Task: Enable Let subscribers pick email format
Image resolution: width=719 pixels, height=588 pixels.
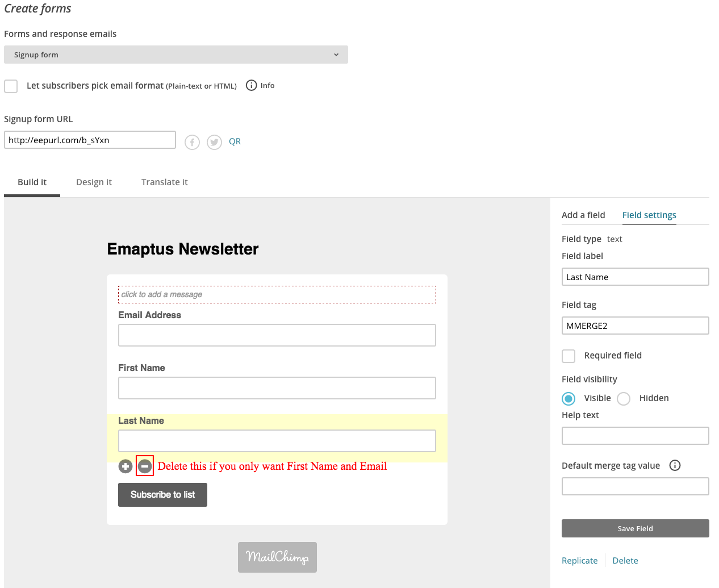Action: tap(11, 86)
